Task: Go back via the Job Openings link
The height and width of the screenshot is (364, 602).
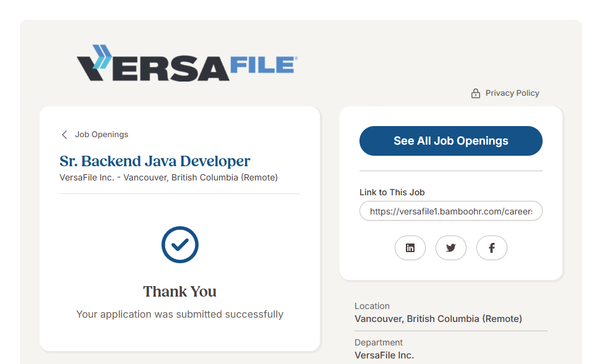Action: pos(101,135)
